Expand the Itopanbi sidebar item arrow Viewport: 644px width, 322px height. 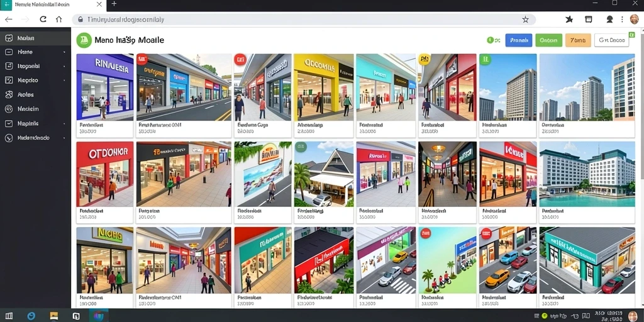65,67
